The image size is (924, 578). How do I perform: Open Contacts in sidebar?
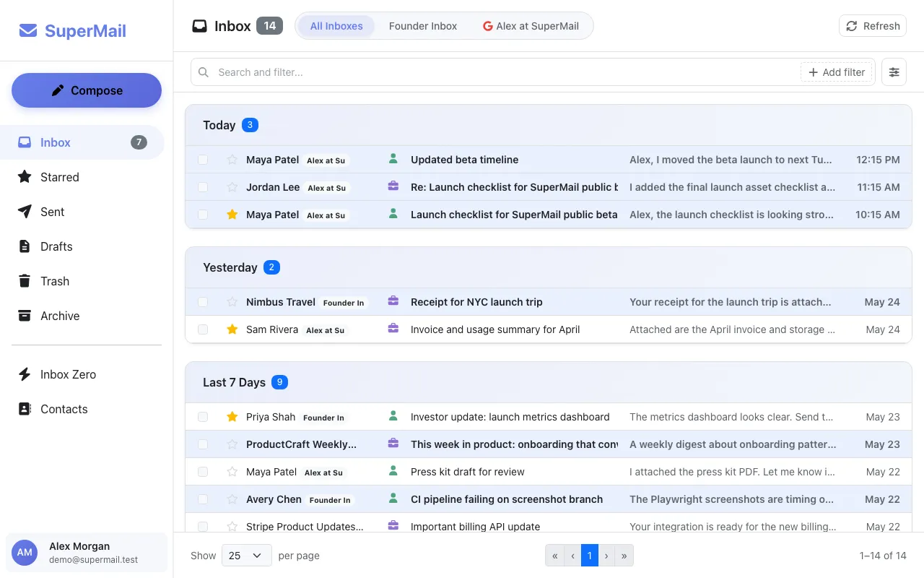click(82, 409)
